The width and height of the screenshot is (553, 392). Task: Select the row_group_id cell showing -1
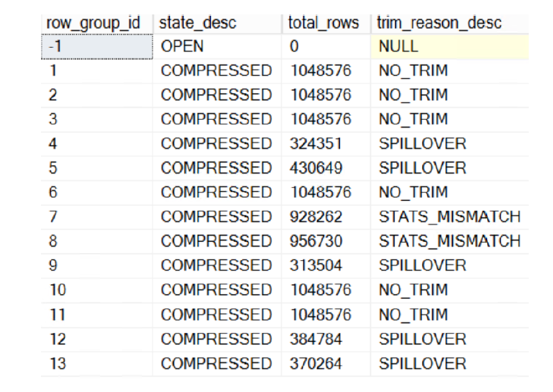click(97, 46)
